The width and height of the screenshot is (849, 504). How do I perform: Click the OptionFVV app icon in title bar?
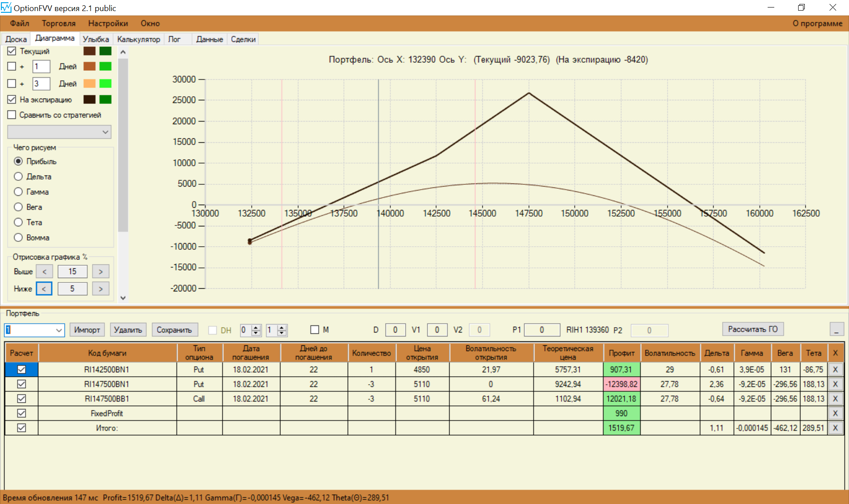point(6,8)
